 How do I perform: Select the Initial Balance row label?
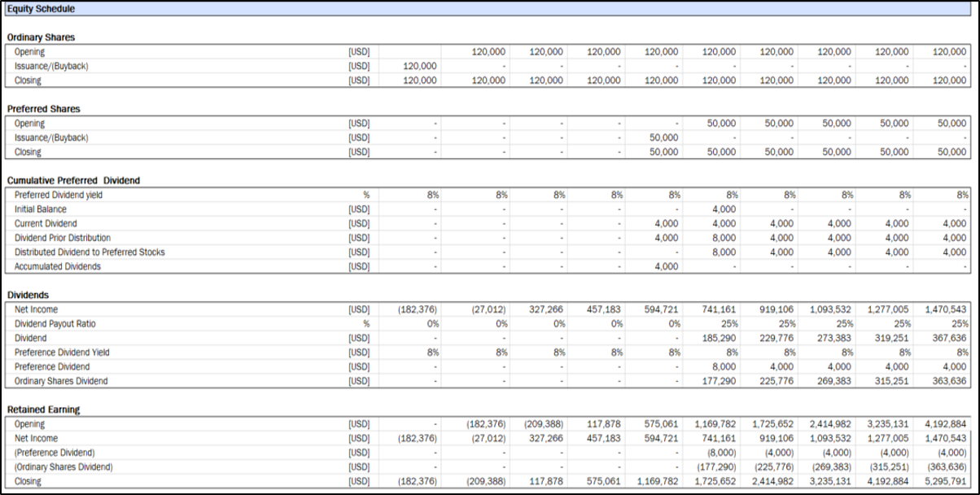tap(41, 209)
